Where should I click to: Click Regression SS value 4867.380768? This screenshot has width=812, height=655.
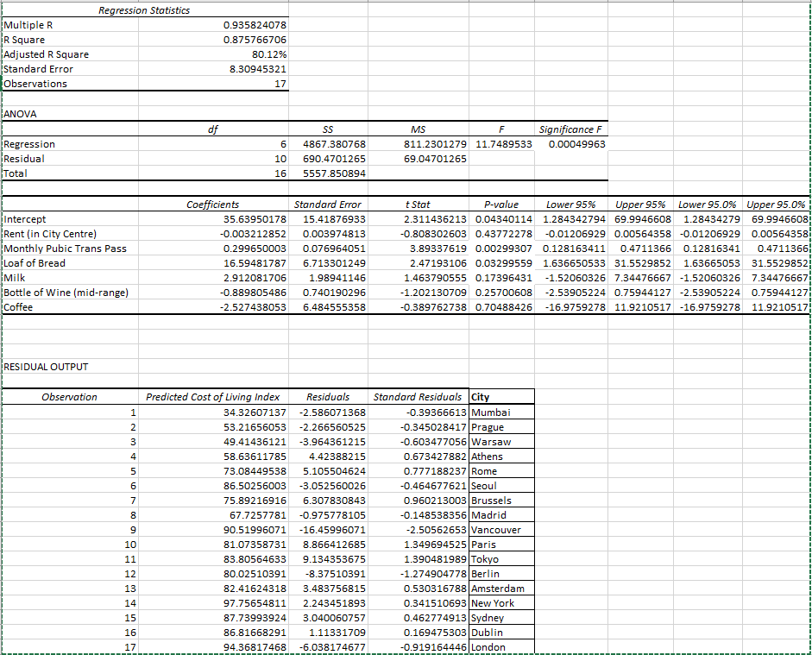[328, 144]
